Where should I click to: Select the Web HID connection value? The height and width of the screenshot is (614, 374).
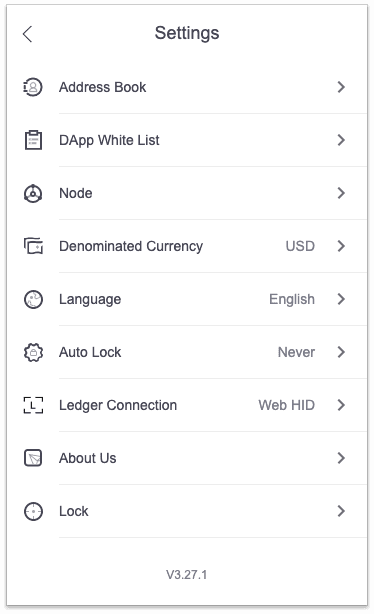(286, 405)
